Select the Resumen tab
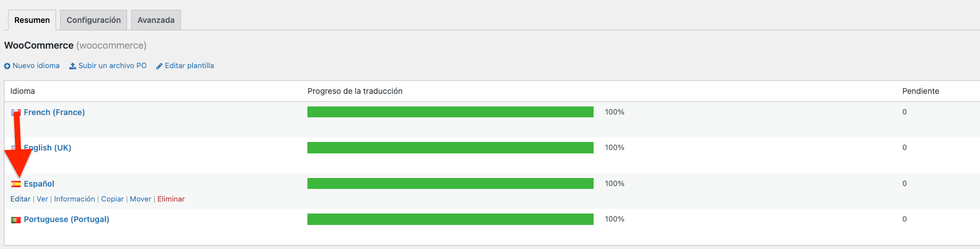This screenshot has height=249, width=980. [32, 20]
